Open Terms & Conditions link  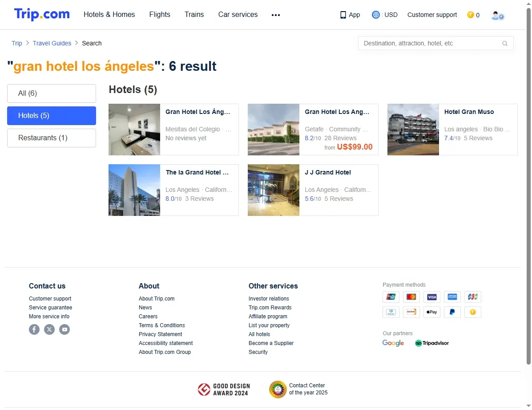pyautogui.click(x=162, y=325)
